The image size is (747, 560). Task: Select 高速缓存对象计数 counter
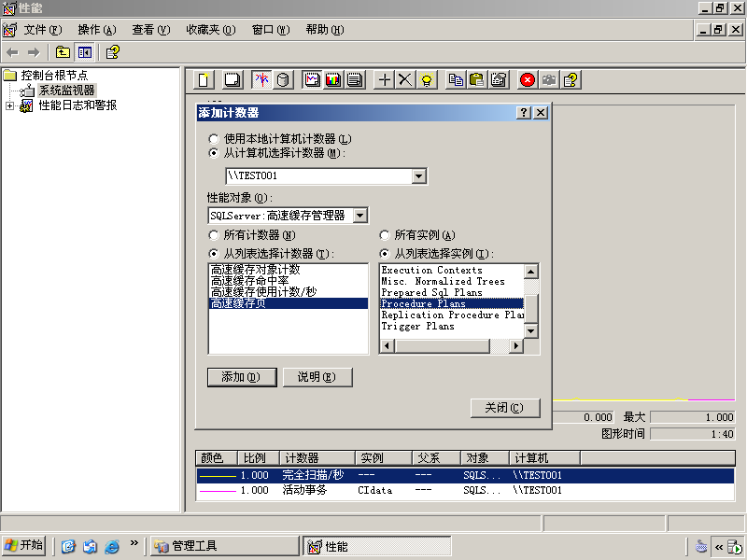click(x=289, y=270)
